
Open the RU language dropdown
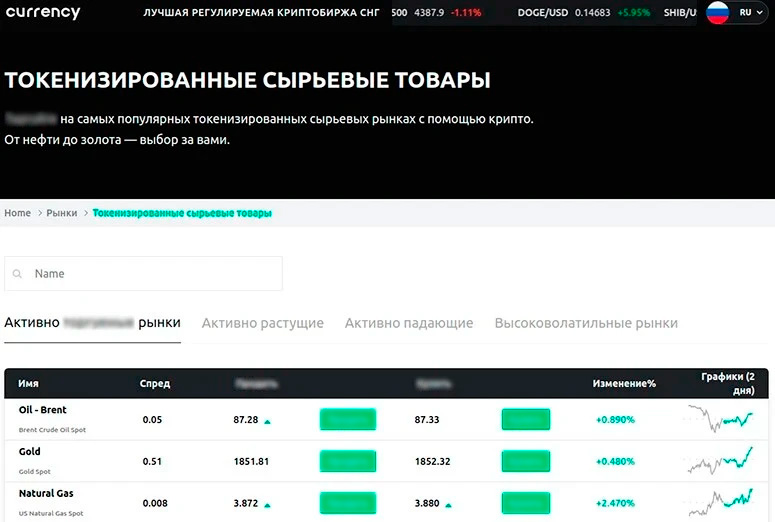pos(750,13)
